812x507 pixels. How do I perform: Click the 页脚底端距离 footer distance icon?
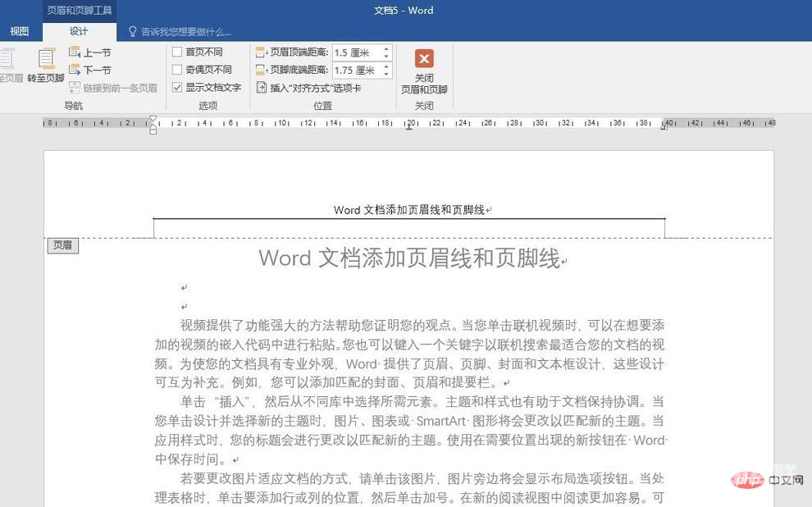[x=262, y=71]
